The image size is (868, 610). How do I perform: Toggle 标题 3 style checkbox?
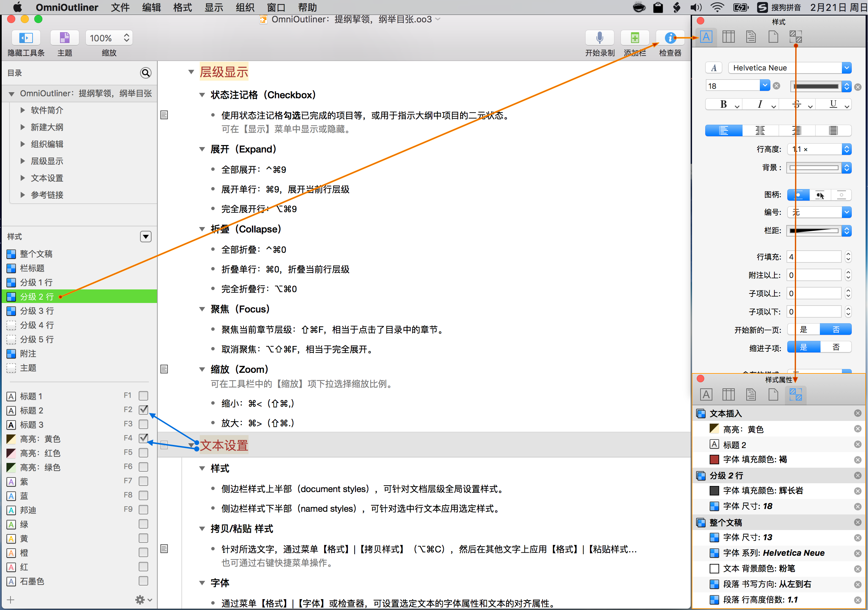[143, 424]
